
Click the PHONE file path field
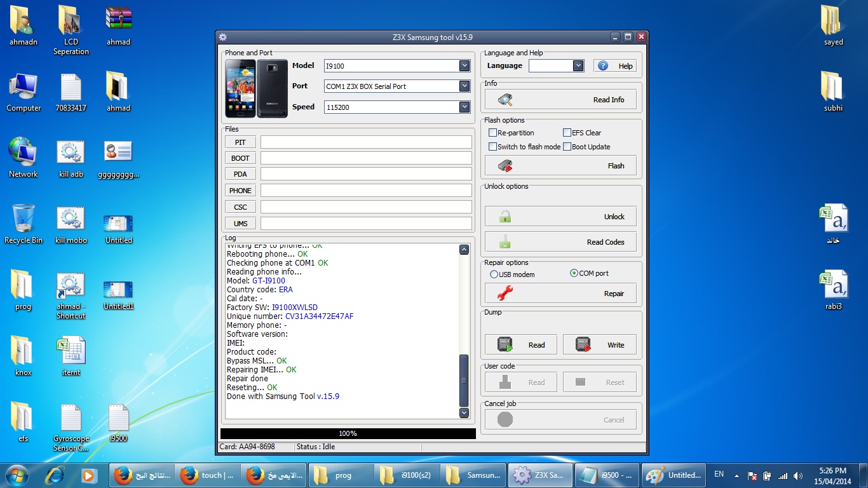(366, 191)
